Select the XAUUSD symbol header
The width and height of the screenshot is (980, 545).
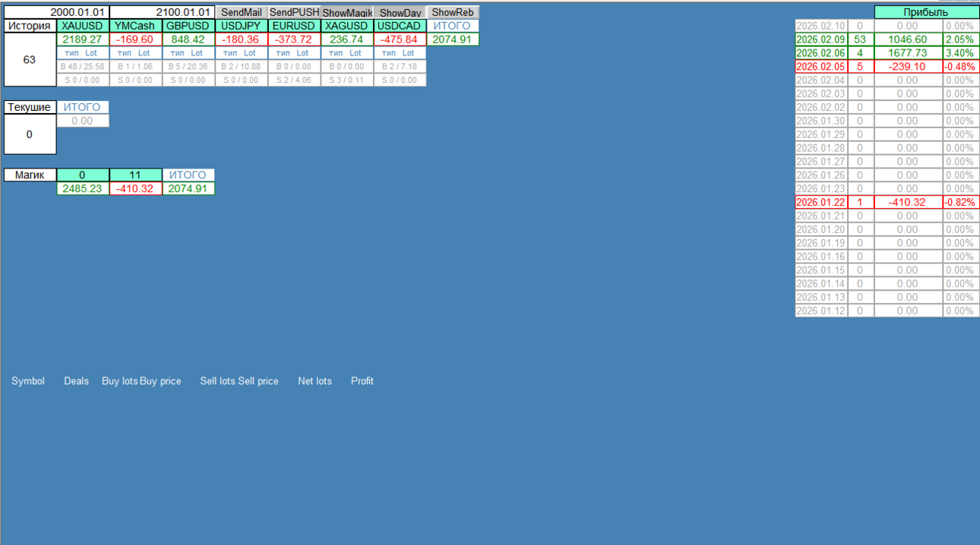pos(83,26)
